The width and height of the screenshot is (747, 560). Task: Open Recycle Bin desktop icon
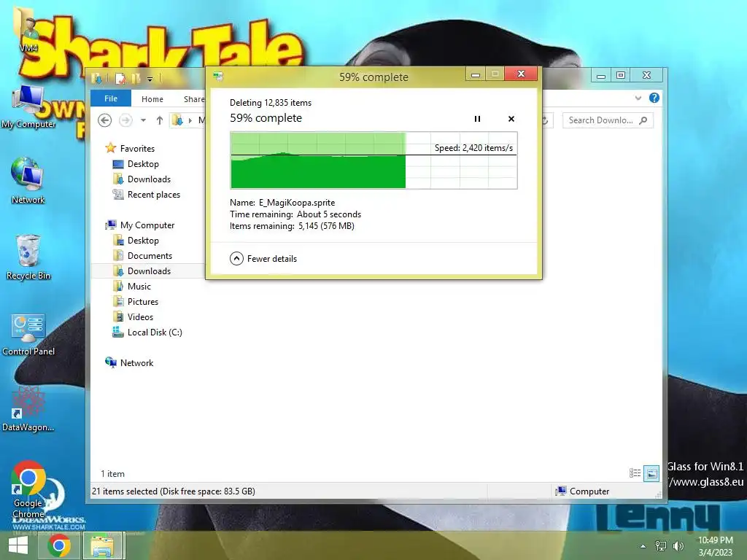click(28, 257)
